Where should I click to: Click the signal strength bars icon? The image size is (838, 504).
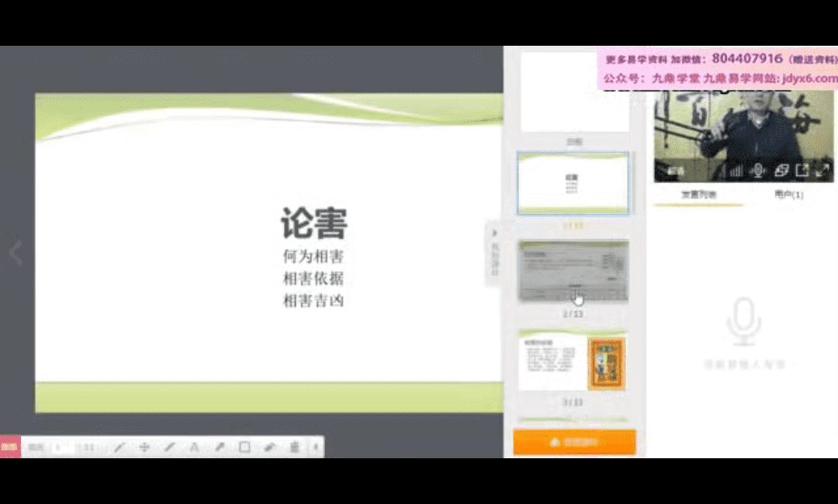point(735,171)
